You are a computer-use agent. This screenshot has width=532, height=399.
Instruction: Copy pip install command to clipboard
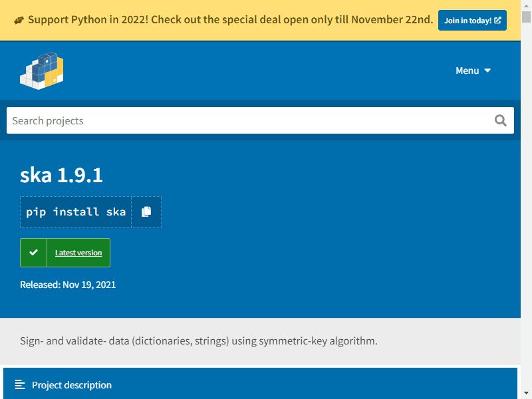[x=146, y=211]
